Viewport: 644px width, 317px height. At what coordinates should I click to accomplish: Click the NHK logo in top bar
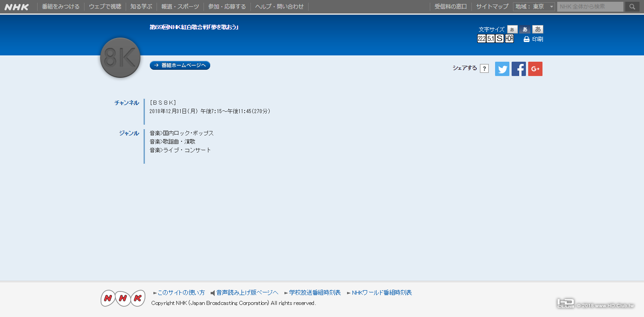17,7
